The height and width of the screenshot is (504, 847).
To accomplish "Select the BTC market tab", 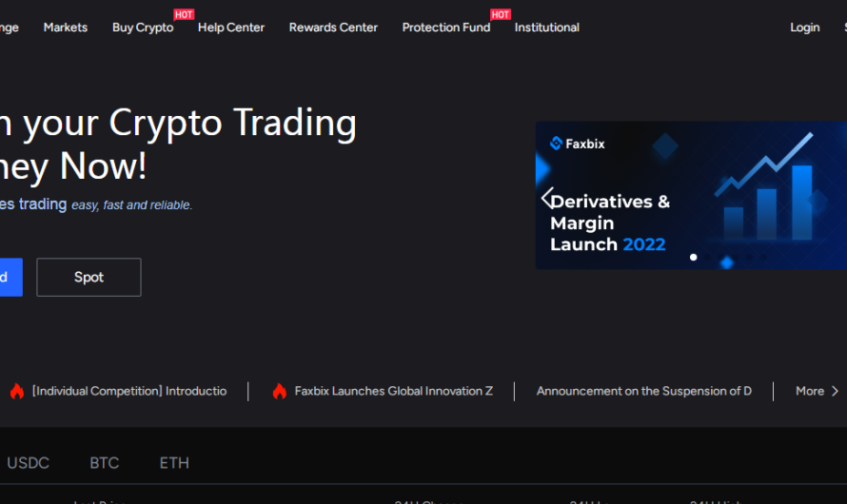I will (x=105, y=463).
